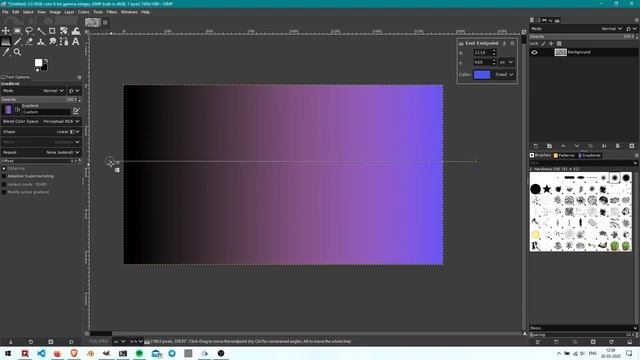This screenshot has width=640, height=360.
Task: Open endpoint color type Fixed dropdown
Action: pos(504,75)
